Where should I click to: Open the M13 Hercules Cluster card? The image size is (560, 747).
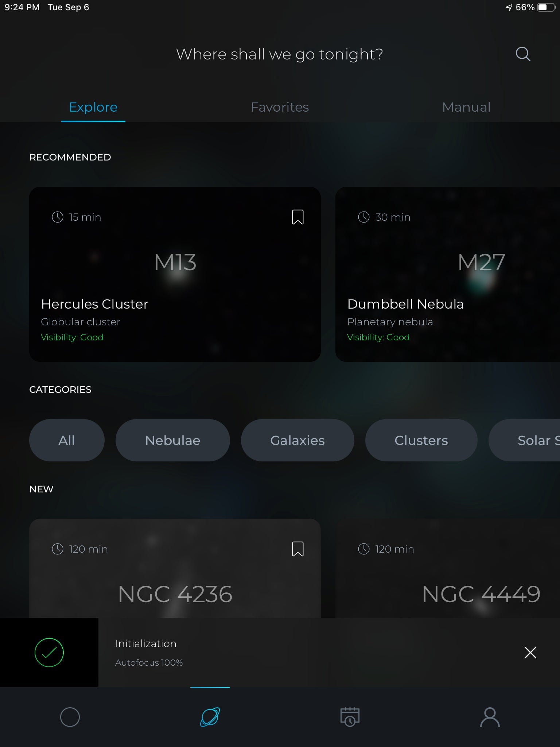(175, 274)
